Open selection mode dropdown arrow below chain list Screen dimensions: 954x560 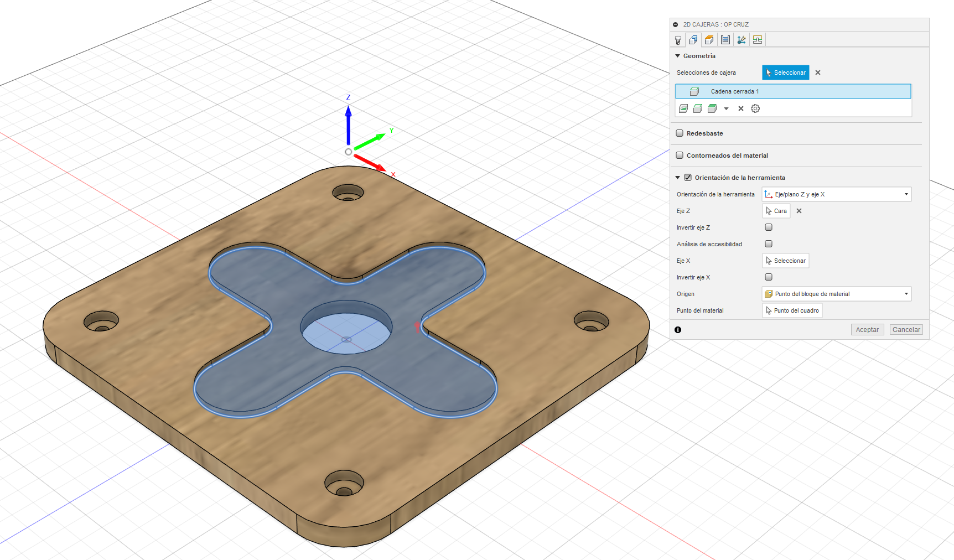727,109
